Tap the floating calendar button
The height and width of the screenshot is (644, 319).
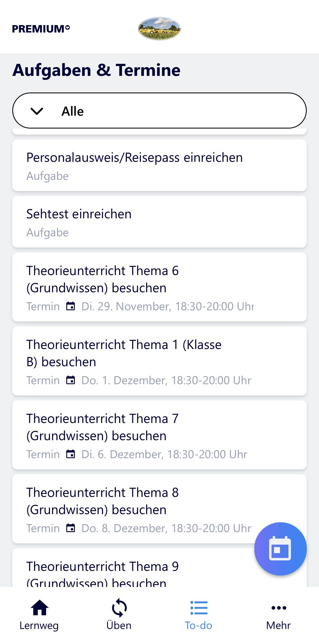280,548
